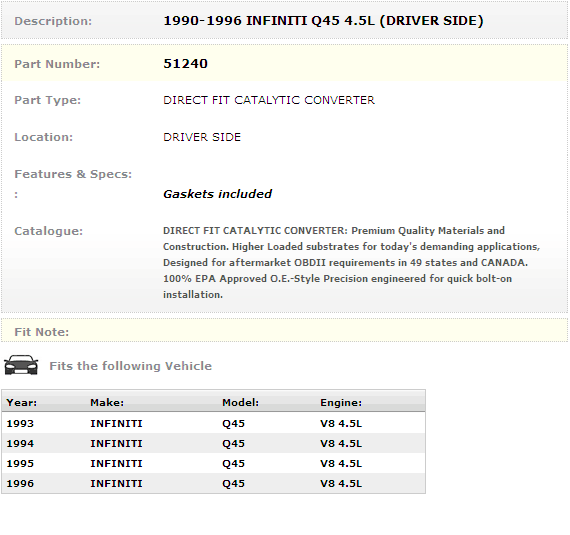Click the Model: column header
This screenshot has height=535, width=570.
pos(240,402)
